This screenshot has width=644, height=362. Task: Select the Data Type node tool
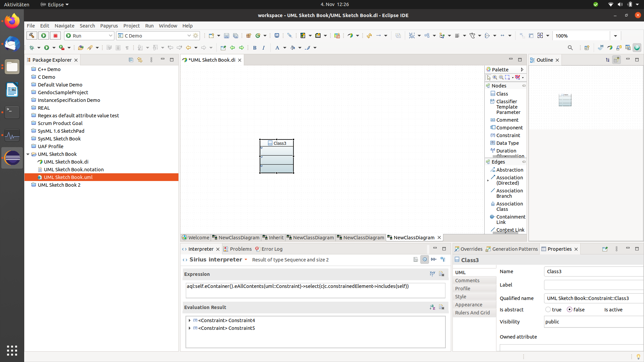point(507,143)
